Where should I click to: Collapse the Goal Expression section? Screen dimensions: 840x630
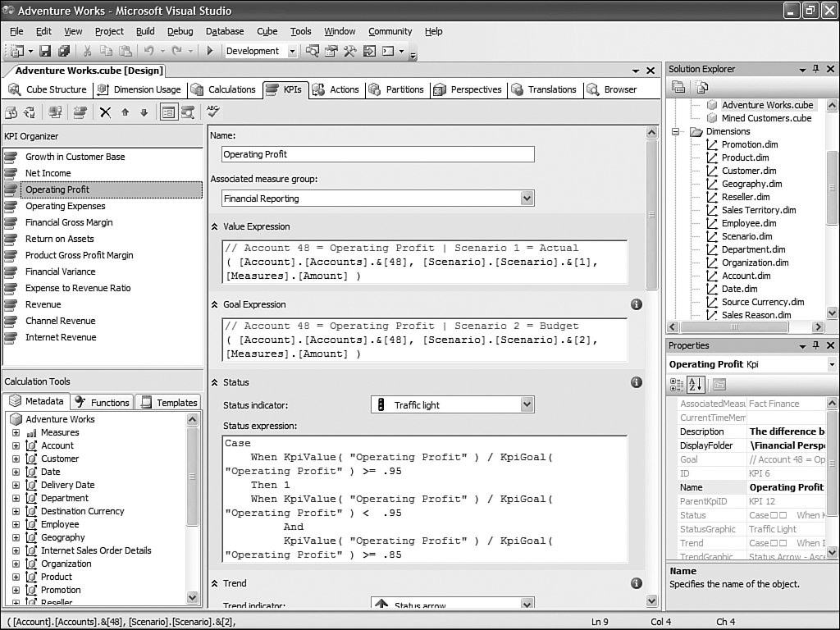[214, 304]
